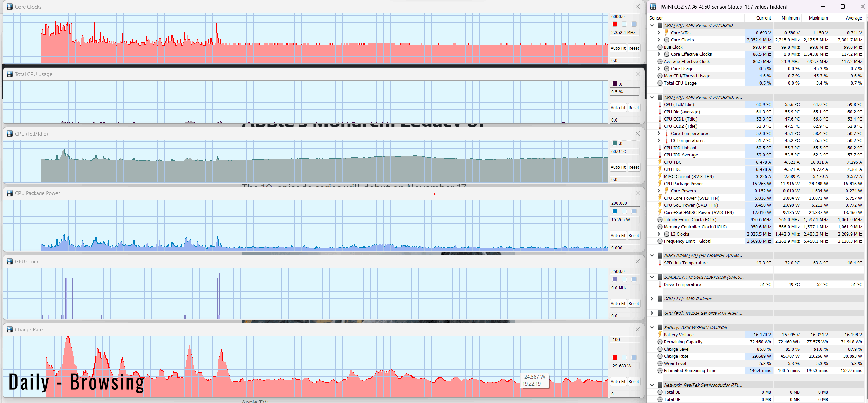This screenshot has width=868, height=403.
Task: Select the Battery Voltage row
Action: pos(756,335)
